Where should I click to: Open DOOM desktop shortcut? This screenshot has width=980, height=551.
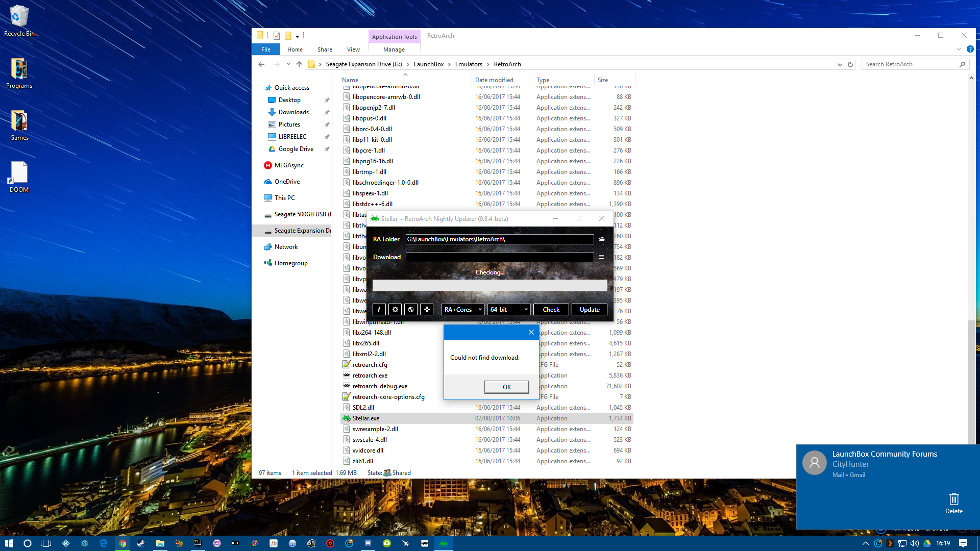point(19,177)
